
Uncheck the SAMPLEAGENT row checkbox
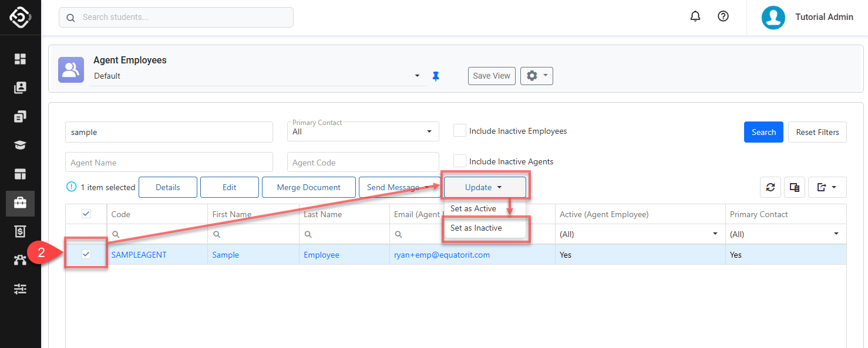pyautogui.click(x=86, y=254)
